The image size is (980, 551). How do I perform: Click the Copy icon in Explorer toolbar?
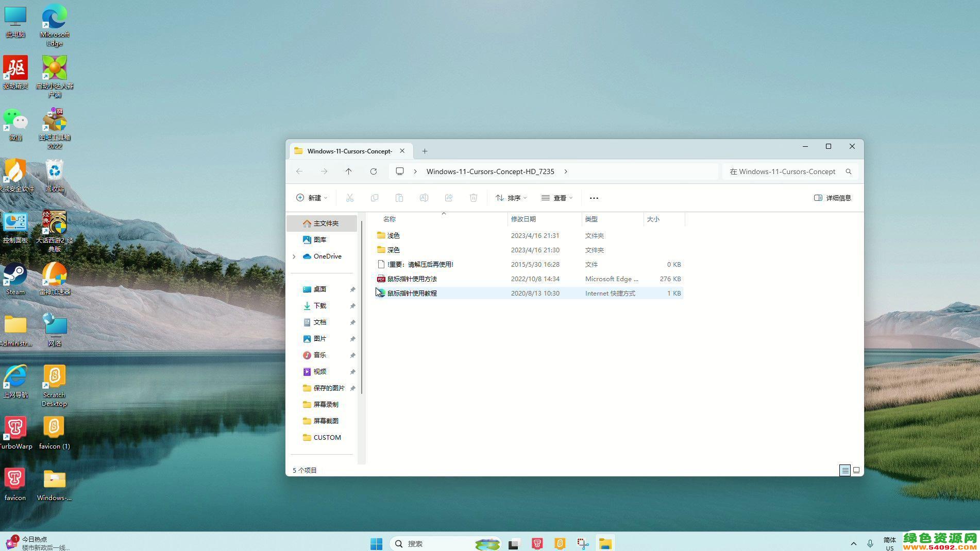[x=375, y=198]
